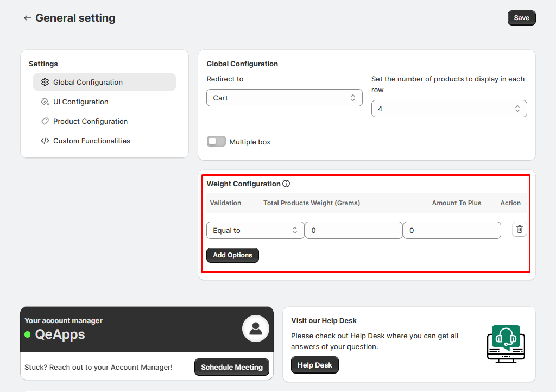Viewport: 556px width, 392px height.
Task: Click the Amount To Plus input field
Action: 451,230
